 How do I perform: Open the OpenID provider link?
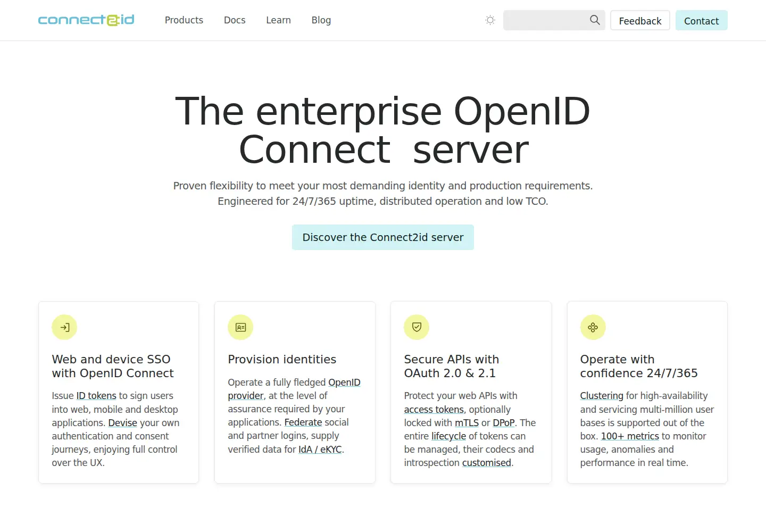click(x=294, y=389)
